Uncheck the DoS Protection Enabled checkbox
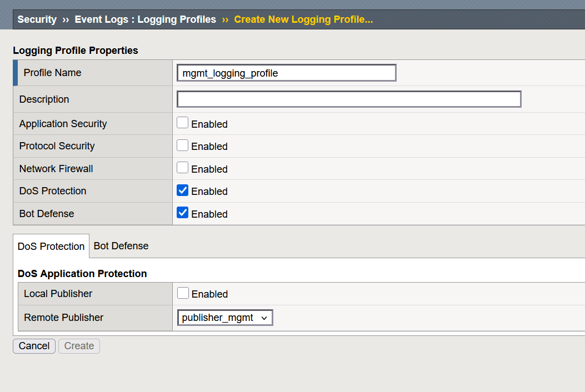585x392 pixels. click(183, 190)
